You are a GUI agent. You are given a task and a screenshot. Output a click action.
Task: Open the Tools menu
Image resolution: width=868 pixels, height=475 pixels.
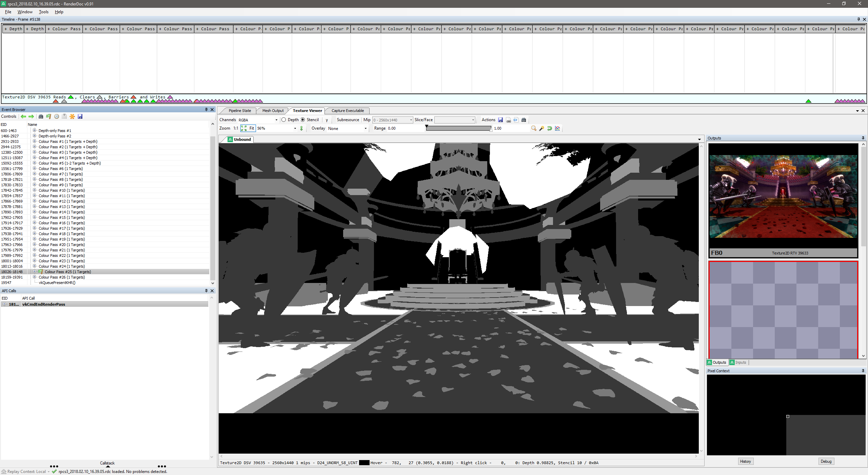(43, 12)
